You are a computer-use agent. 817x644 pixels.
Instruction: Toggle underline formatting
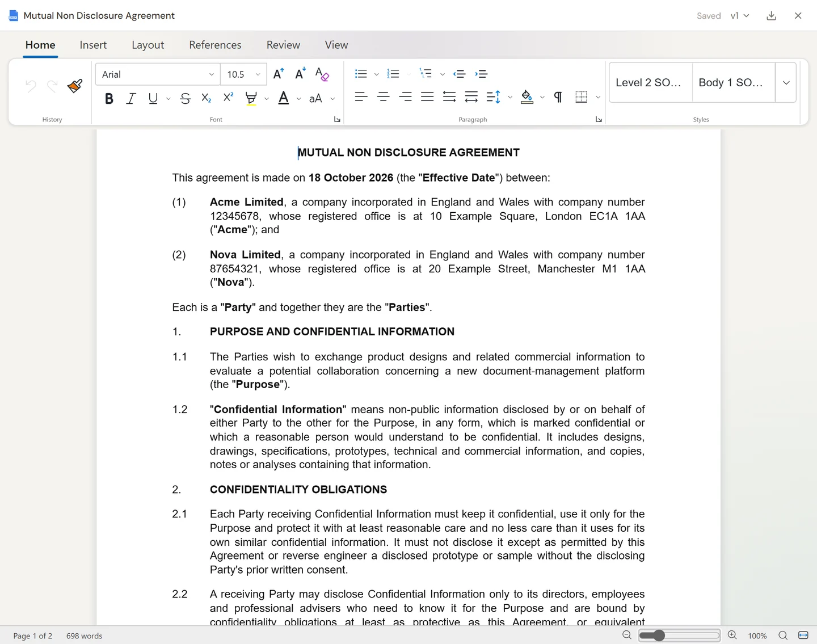pos(153,99)
